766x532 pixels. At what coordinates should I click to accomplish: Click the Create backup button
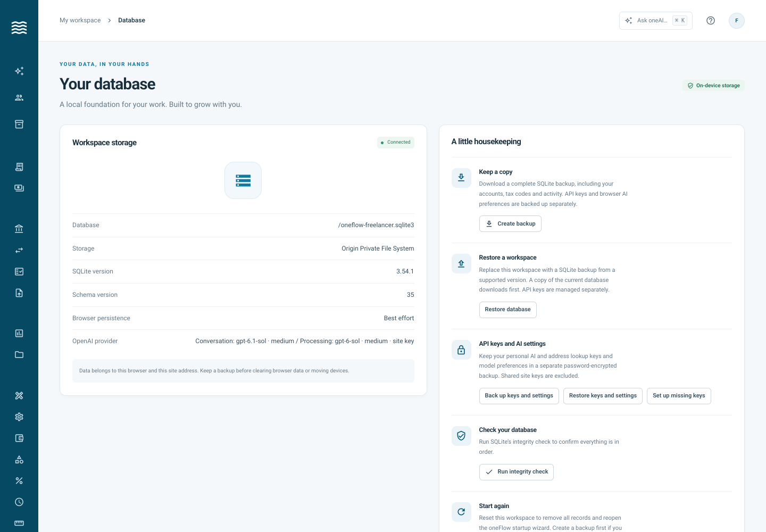pos(510,224)
